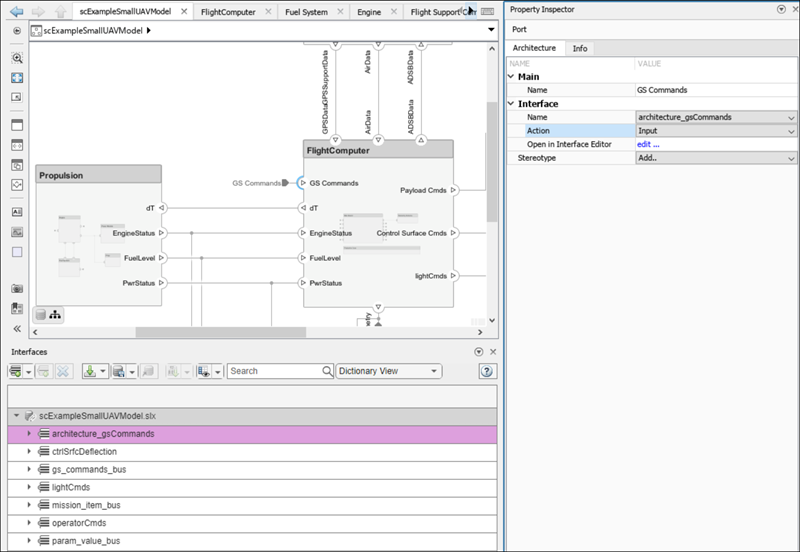Click the edit link for Interface Editor
The image size is (800, 552).
tap(648, 144)
